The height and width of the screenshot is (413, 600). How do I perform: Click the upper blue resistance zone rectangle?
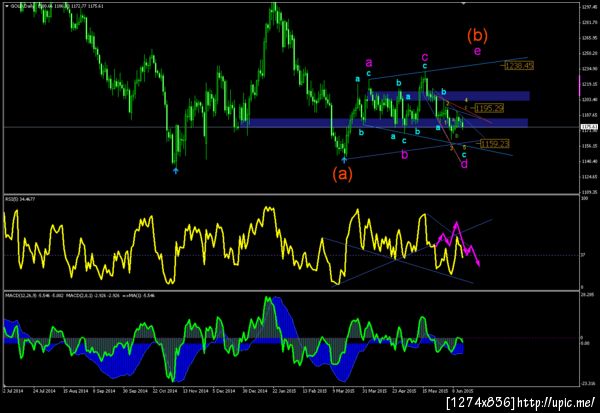pyautogui.click(x=448, y=96)
